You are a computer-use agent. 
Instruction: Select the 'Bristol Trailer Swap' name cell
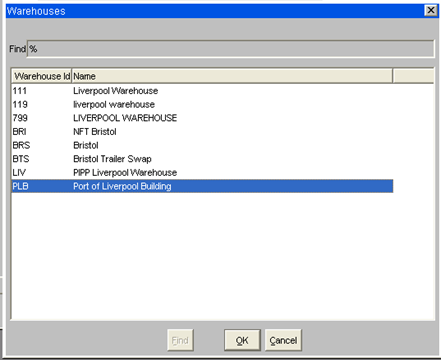tap(112, 159)
